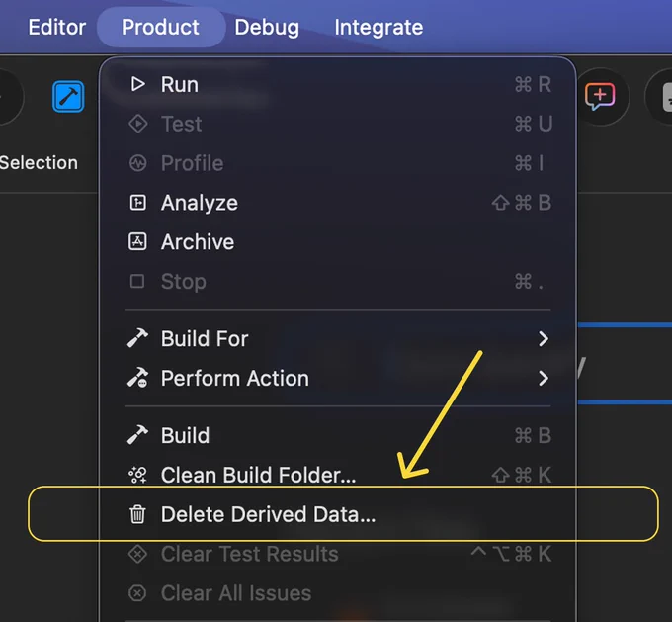Open the Debug menu in menu bar

pos(267,27)
